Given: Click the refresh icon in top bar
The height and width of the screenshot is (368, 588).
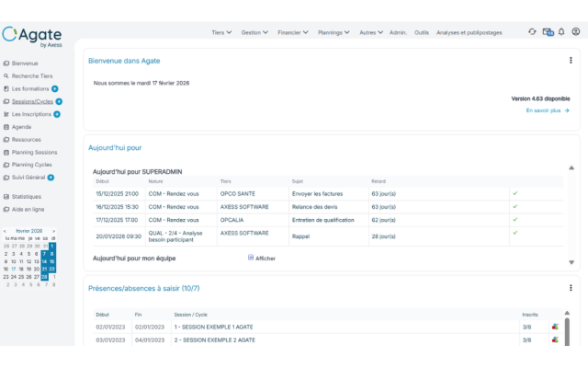Looking at the screenshot, I should 532,32.
